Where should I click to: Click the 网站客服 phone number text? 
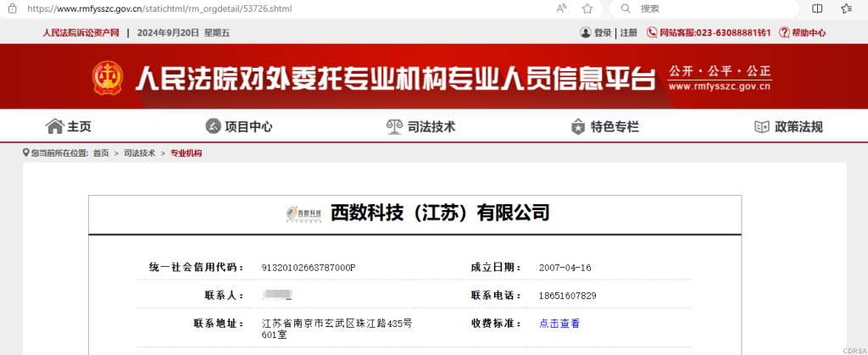click(715, 33)
